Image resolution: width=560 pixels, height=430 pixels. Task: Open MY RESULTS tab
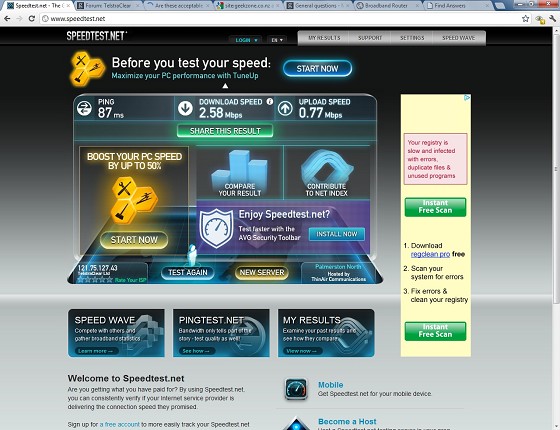click(x=324, y=38)
